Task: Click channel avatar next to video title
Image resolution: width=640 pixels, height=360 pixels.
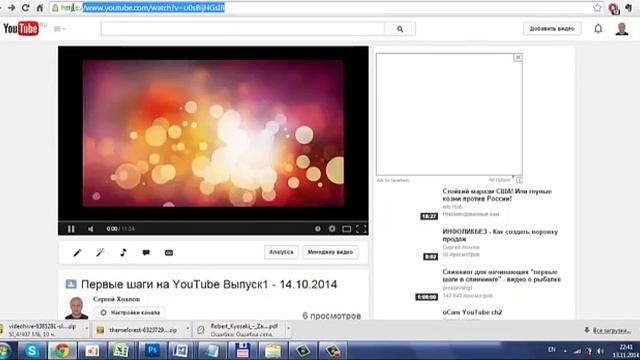Action: pos(76,308)
